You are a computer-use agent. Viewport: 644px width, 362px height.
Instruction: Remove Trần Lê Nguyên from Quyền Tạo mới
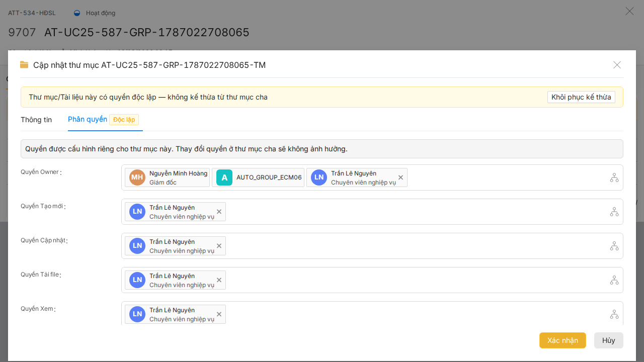219,212
